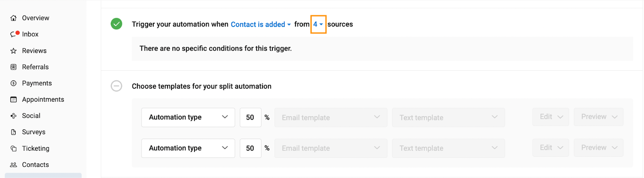Click the green trigger checkmark circle

coord(116,24)
